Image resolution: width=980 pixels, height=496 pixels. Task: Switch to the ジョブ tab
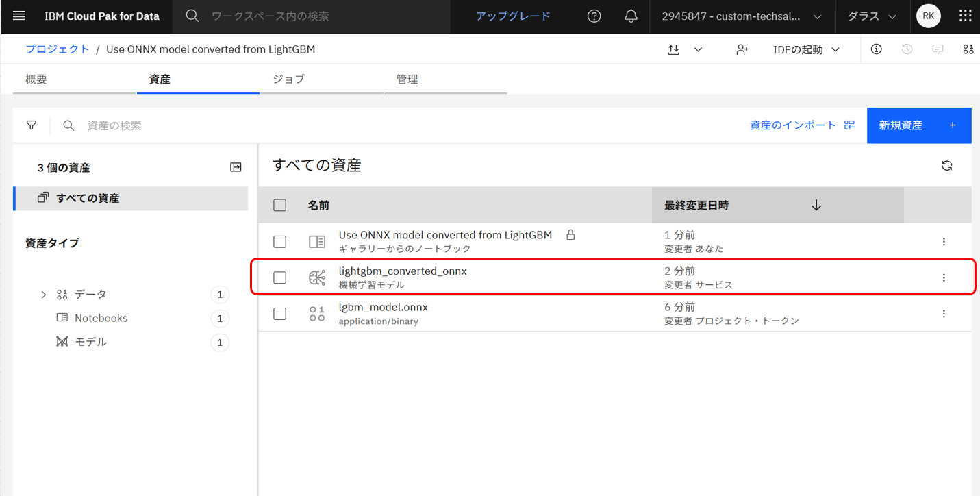pos(287,79)
